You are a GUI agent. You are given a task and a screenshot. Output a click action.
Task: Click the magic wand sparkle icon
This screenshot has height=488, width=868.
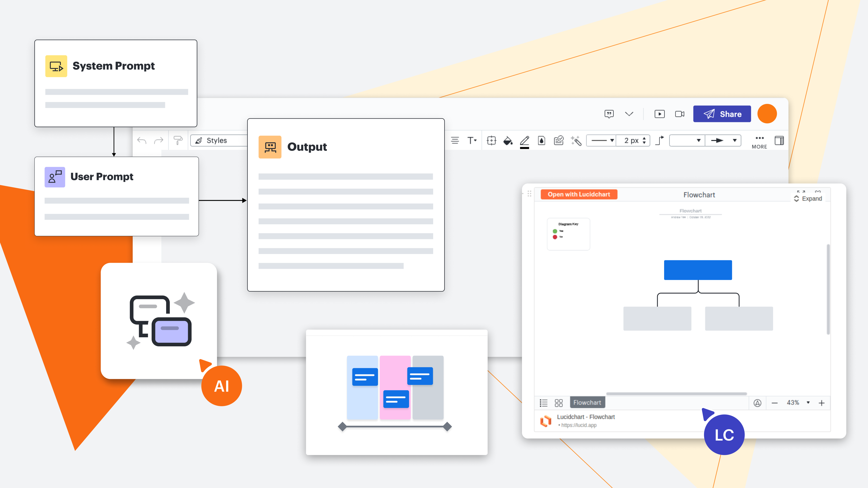coord(576,141)
